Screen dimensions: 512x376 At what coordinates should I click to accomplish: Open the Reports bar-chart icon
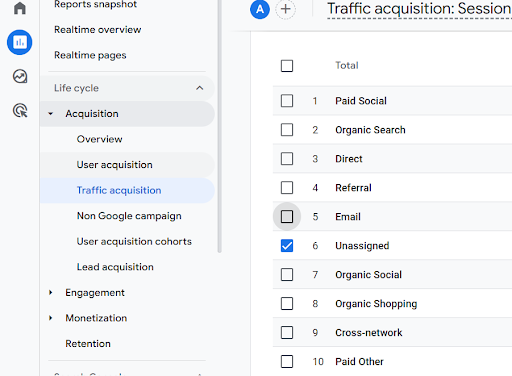pyautogui.click(x=20, y=42)
